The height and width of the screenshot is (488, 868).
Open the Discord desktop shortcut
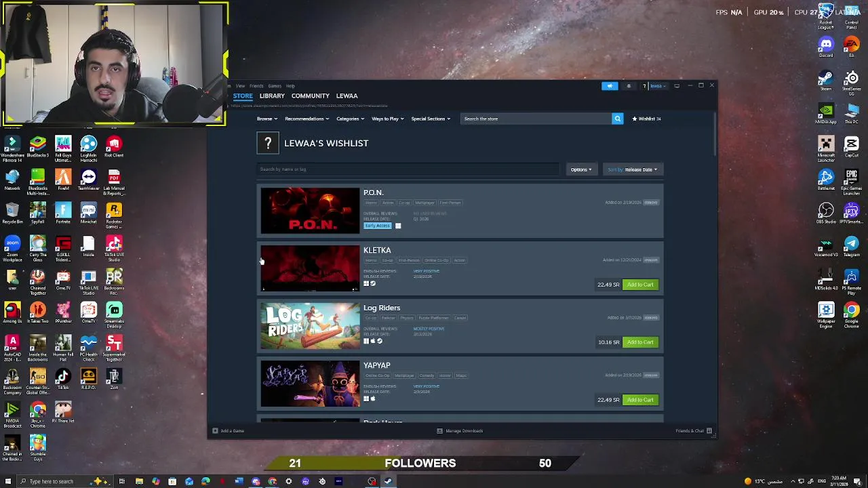pos(826,47)
